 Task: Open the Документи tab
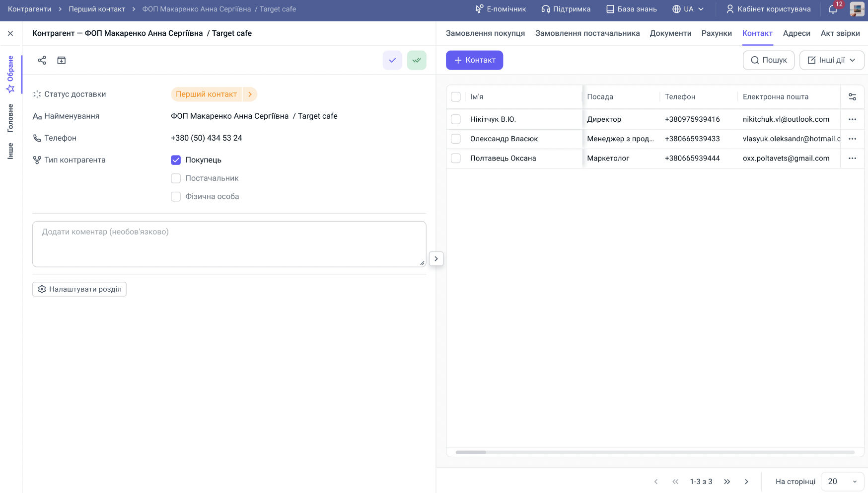coord(670,33)
